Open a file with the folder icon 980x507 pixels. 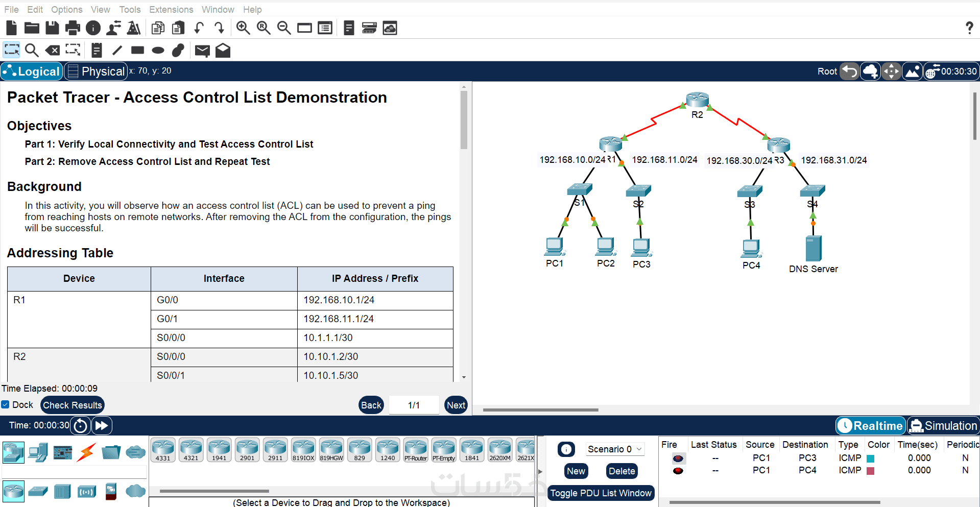(x=32, y=28)
